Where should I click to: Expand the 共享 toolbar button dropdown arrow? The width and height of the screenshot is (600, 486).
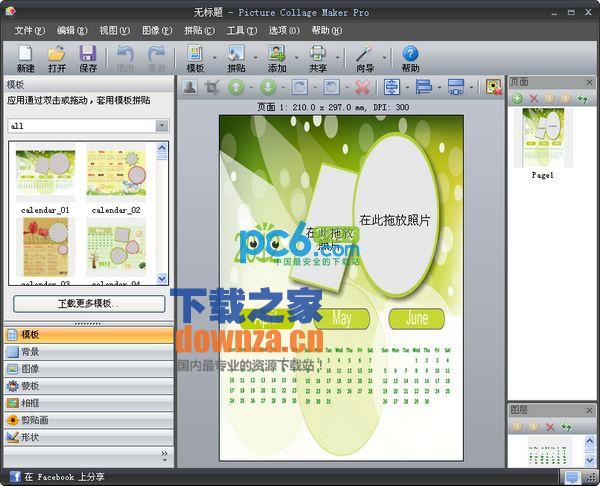pos(338,58)
